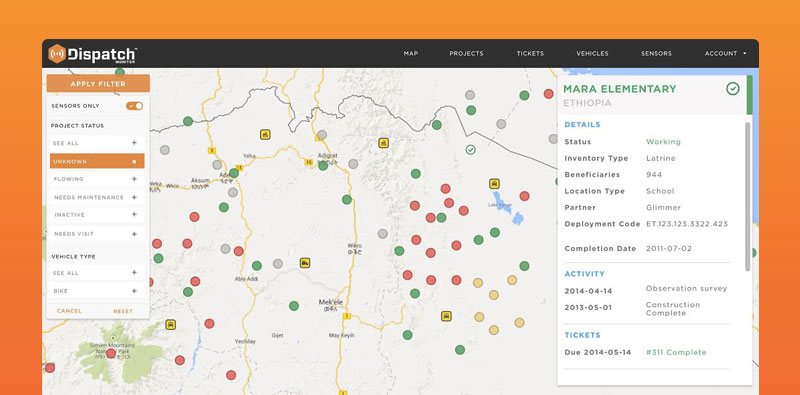The image size is (800, 395).
Task: Click the Observation survey activity entry
Action: click(x=686, y=288)
